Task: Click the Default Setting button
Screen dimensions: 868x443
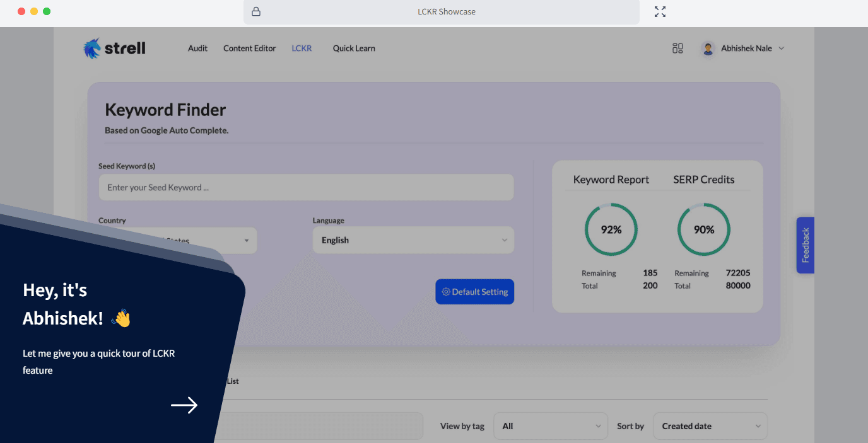Action: [474, 292]
